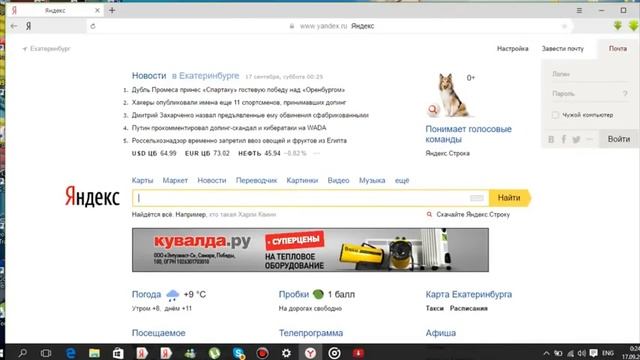640x360 pixels.
Task: Open news about Хакеры and допинг
Action: click(x=239, y=102)
